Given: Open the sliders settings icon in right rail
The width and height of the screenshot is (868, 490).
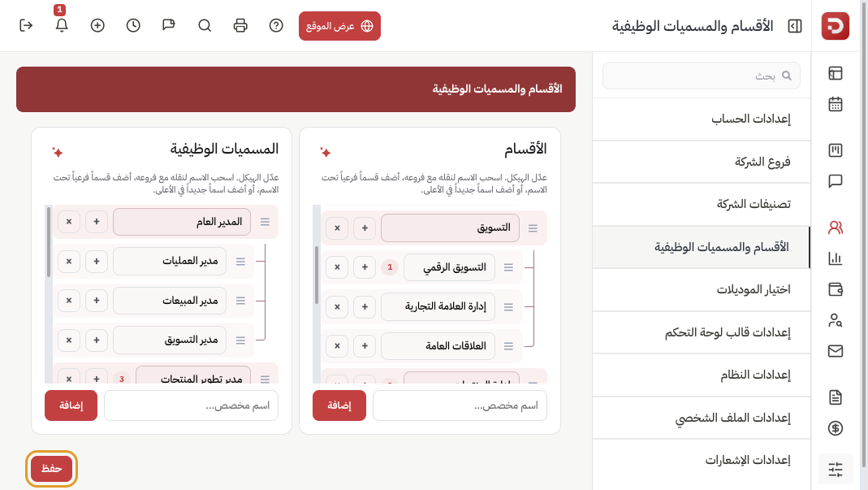Looking at the screenshot, I should click(836, 470).
